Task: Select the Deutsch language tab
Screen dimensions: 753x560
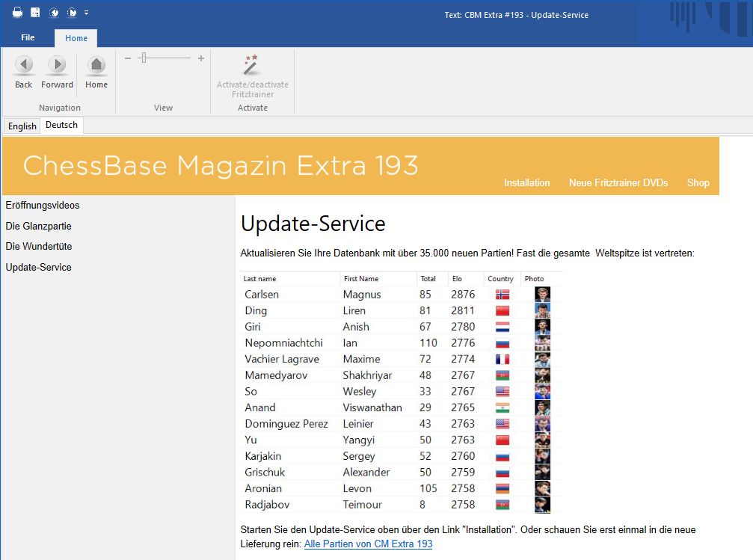Action: coord(61,126)
